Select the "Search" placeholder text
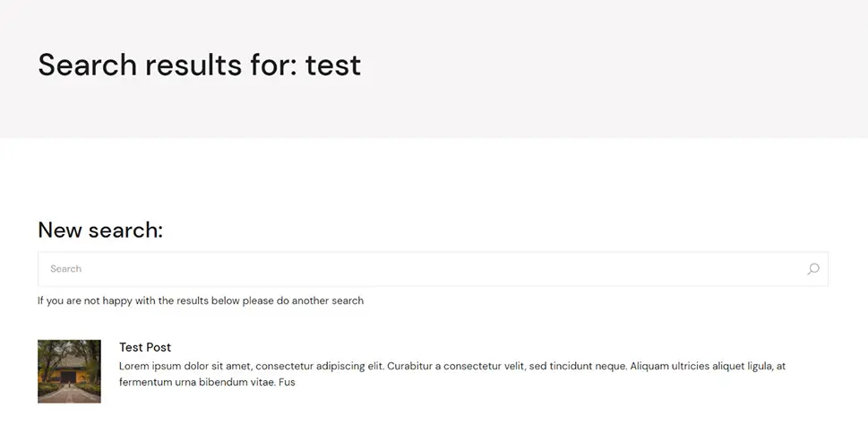Screen dimensions: 868x443 click(66, 269)
